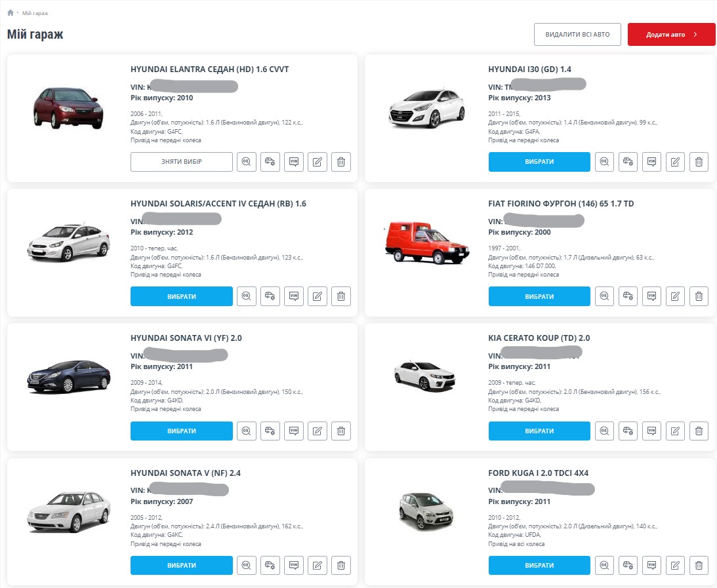Delete Hyundai Sonata VI from garage
Image resolution: width=717 pixels, height=588 pixels.
pos(341,431)
